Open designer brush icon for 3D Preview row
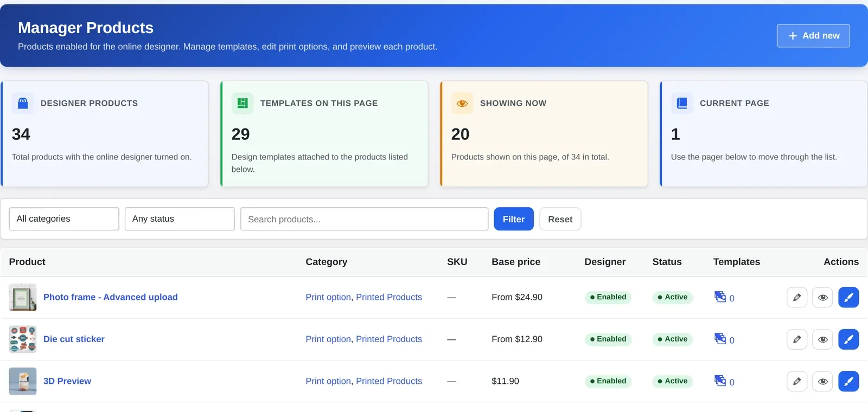Viewport: 868px width, 412px height. click(848, 381)
